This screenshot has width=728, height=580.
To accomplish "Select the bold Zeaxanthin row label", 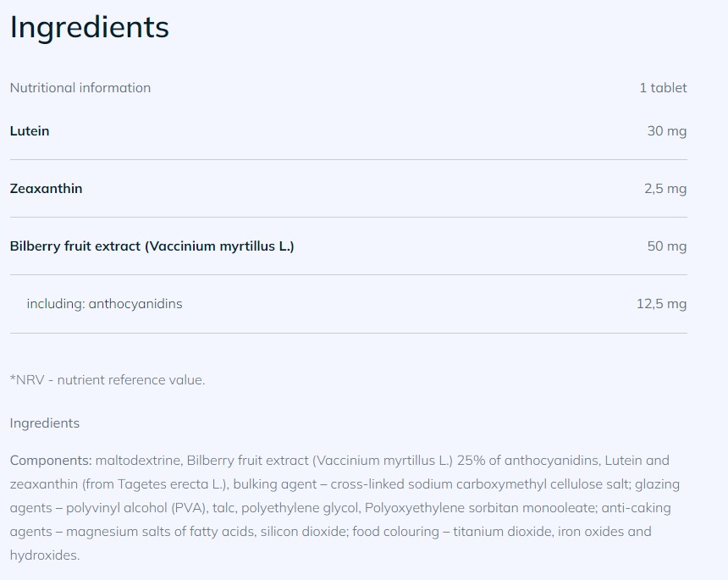I will [x=46, y=189].
